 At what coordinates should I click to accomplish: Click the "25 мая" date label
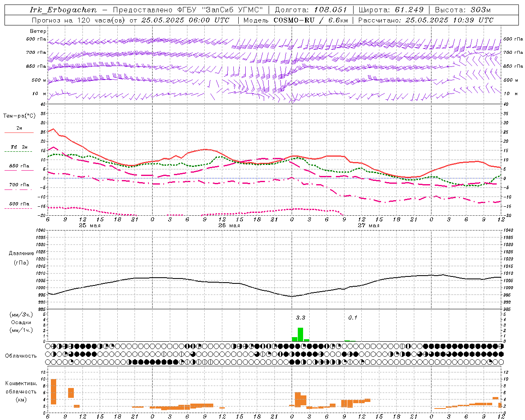coord(89,226)
